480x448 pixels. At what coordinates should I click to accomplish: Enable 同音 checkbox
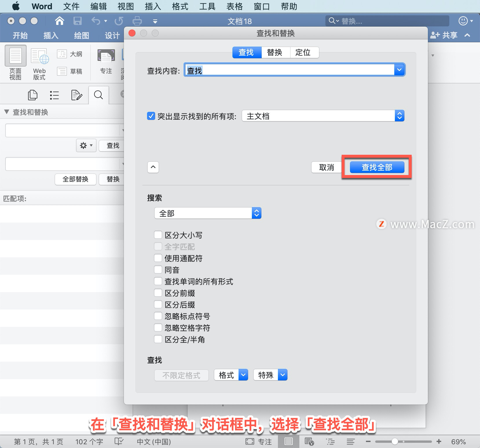[x=158, y=270]
